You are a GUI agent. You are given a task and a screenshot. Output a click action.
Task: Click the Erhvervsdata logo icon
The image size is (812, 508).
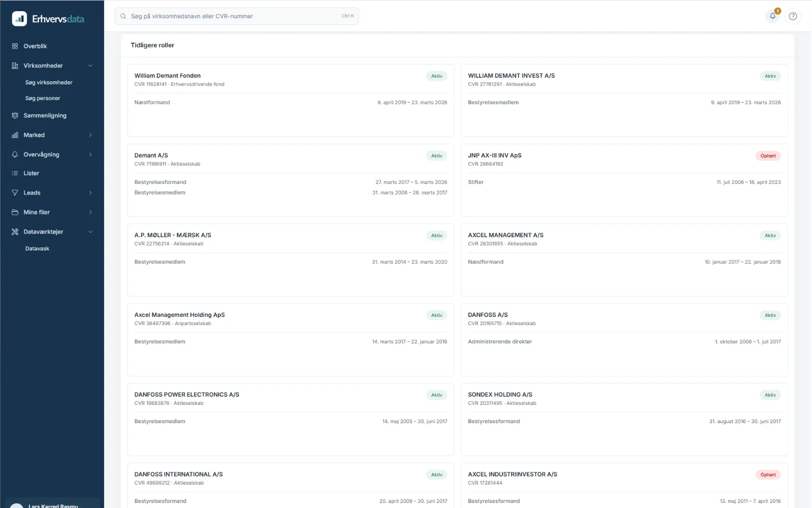click(x=19, y=19)
